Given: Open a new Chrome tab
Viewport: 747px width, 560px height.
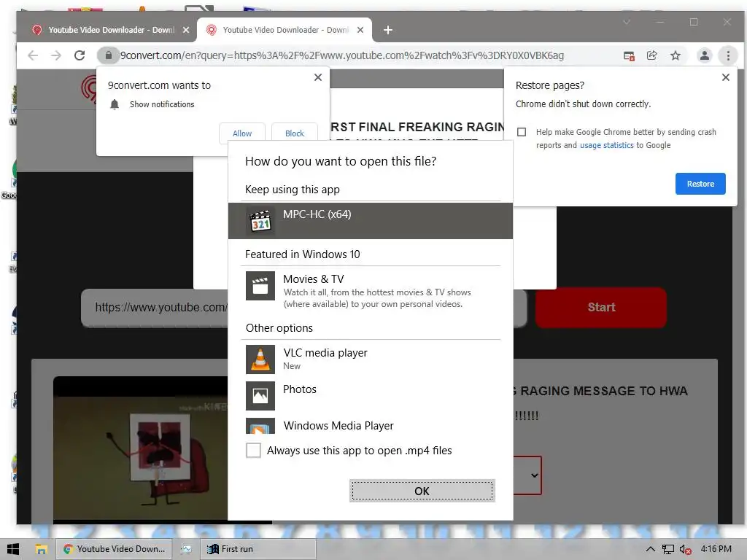Looking at the screenshot, I should tap(388, 30).
